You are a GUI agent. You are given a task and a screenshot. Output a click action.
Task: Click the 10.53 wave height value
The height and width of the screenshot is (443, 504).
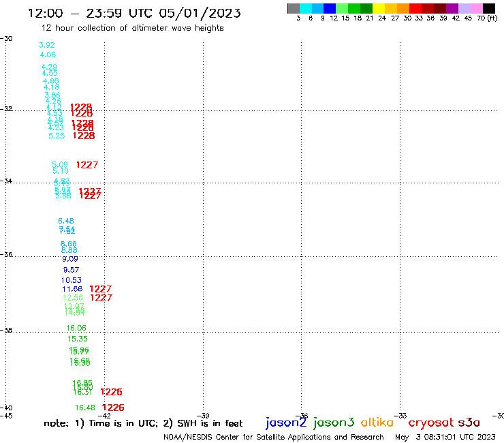(x=72, y=280)
